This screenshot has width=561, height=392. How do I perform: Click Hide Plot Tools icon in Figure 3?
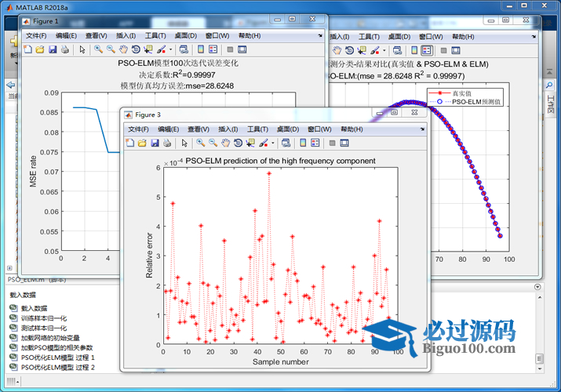(x=333, y=143)
